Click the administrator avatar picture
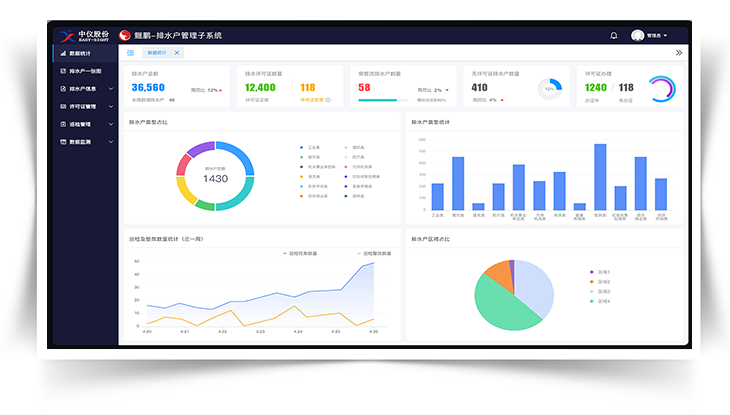 coord(638,36)
